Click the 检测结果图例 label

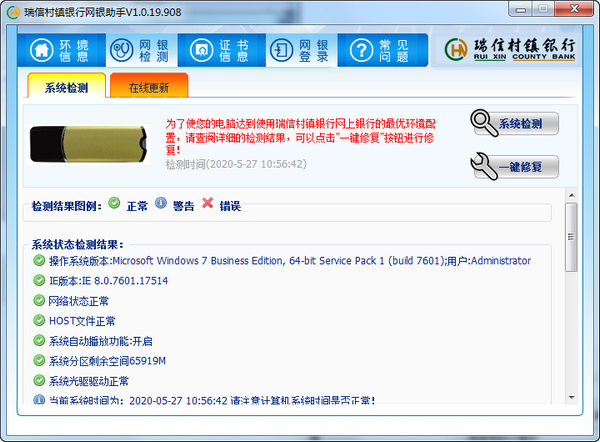pos(67,206)
